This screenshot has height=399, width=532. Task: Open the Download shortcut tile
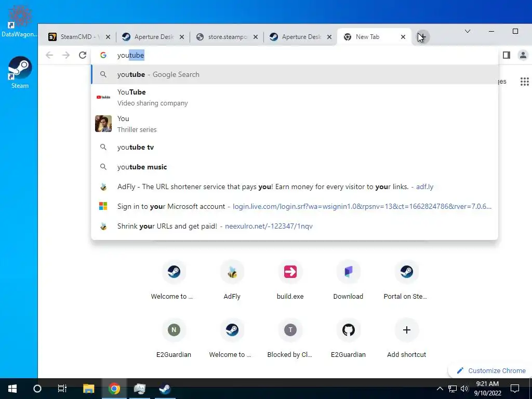348,280
